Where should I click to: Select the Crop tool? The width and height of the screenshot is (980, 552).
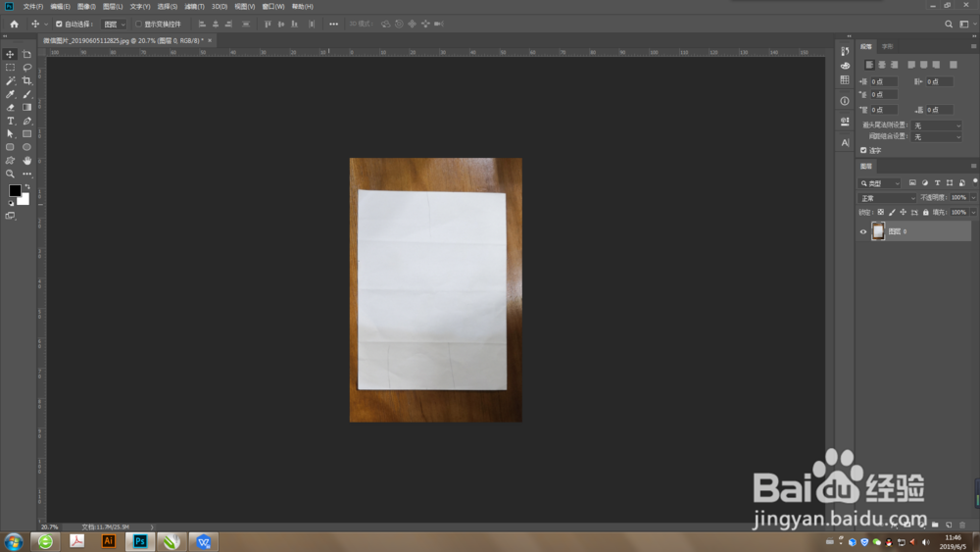pos(26,80)
